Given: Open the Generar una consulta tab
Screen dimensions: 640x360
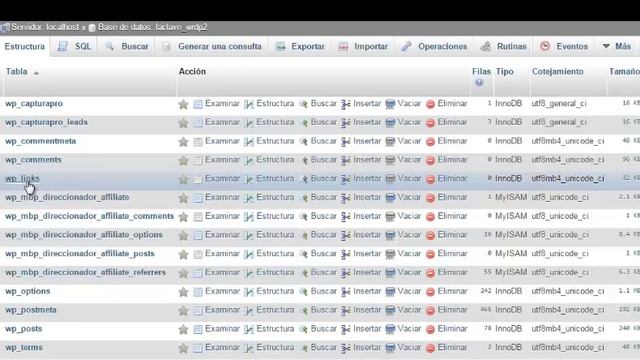Looking at the screenshot, I should click(220, 47).
